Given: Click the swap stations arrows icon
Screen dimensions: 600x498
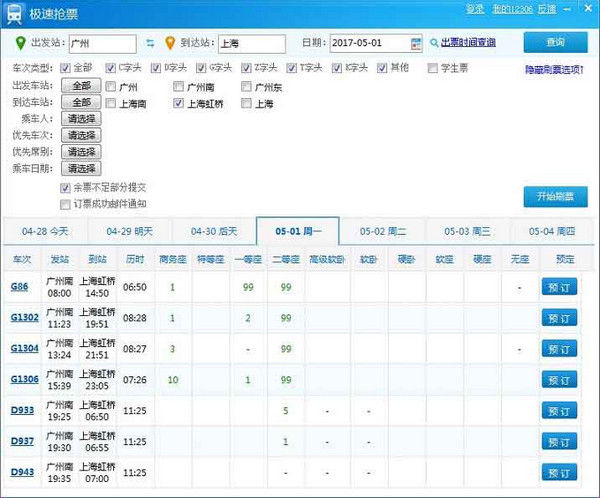Looking at the screenshot, I should 151,44.
